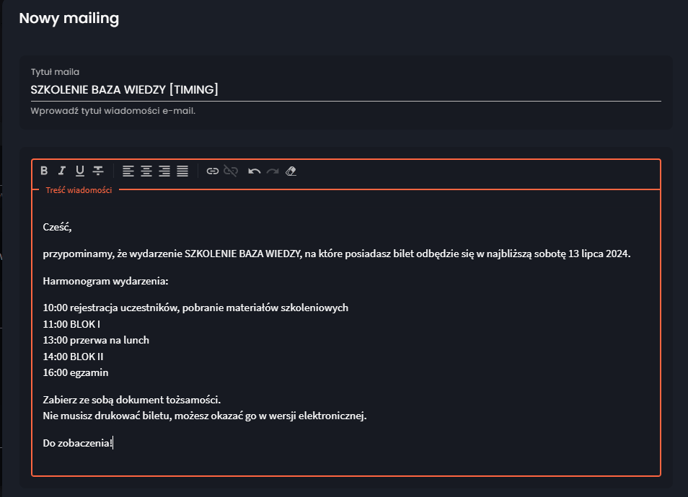Remove link using the unlink icon

231,171
